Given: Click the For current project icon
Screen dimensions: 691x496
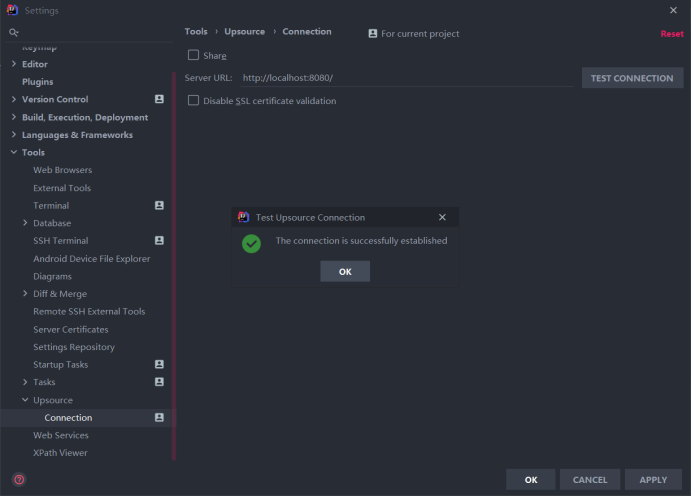Looking at the screenshot, I should coord(373,33).
